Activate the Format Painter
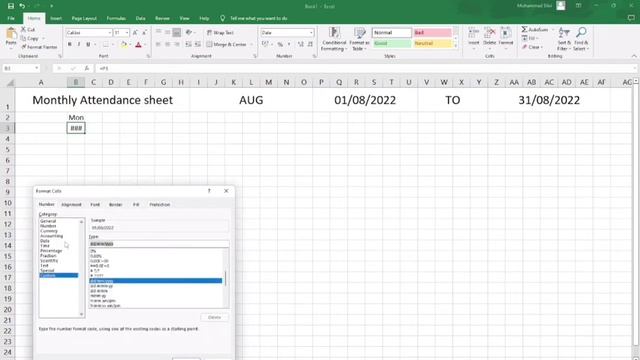The height and width of the screenshot is (360, 640). [x=39, y=47]
